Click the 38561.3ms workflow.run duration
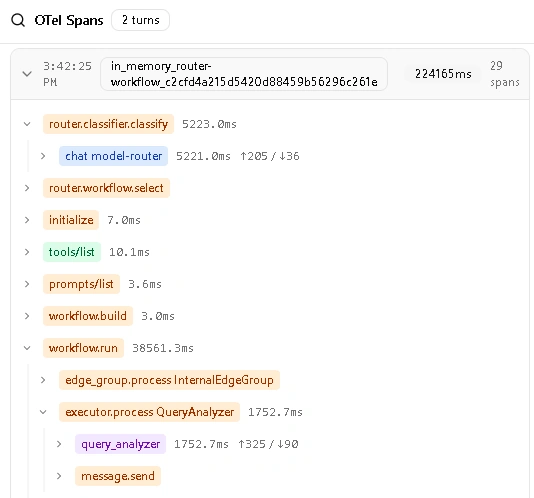Image resolution: width=534 pixels, height=498 pixels. pos(163,348)
